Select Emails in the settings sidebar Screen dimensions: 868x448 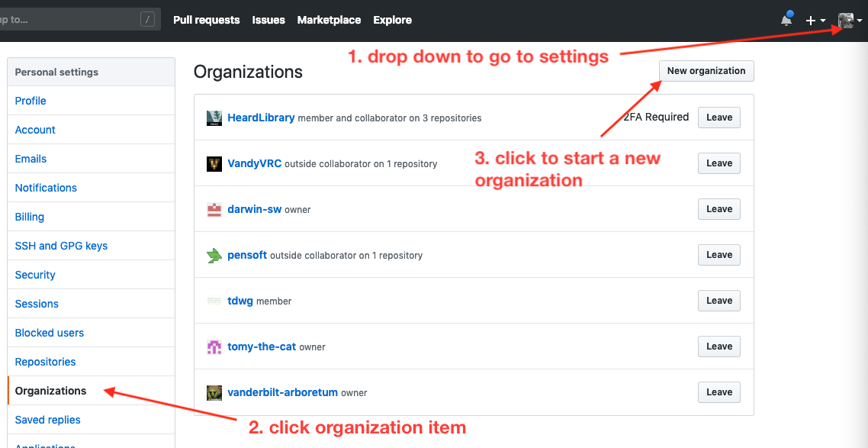[92, 159]
